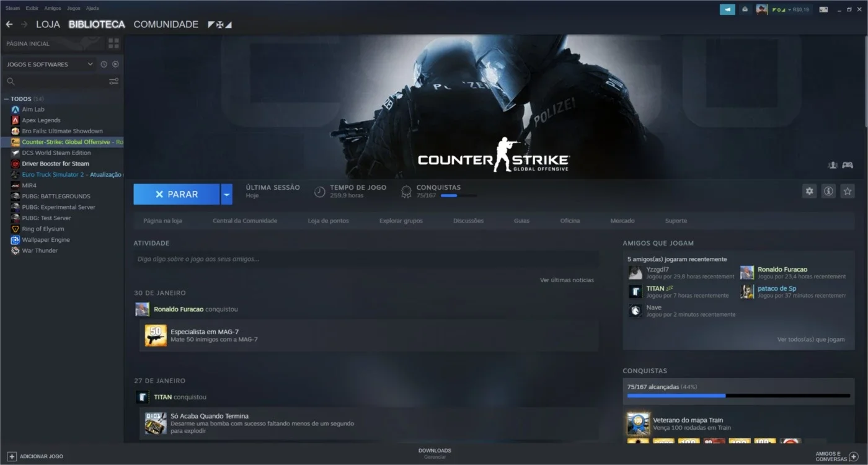Click the achievements progress bar 75/167

(x=738, y=396)
